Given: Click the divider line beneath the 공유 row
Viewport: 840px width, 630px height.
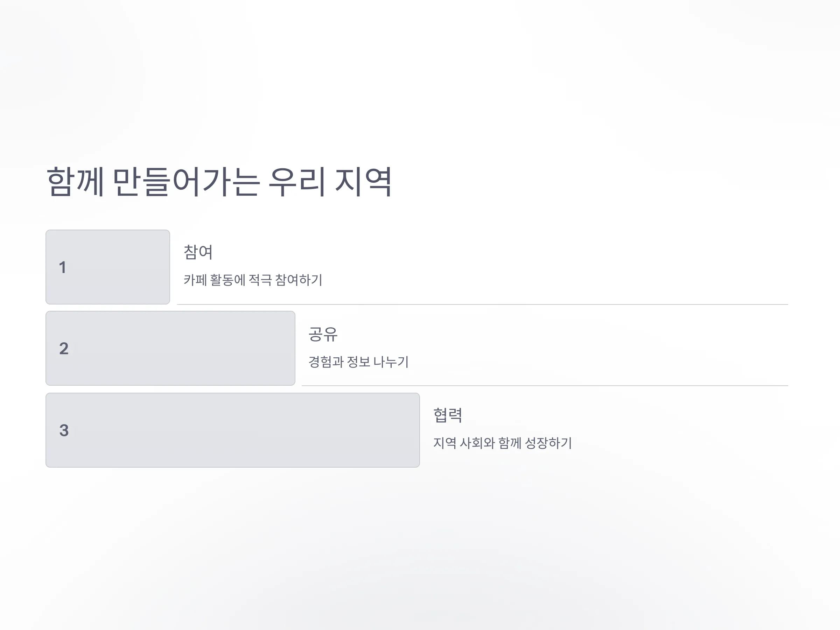Looking at the screenshot, I should pyautogui.click(x=545, y=386).
